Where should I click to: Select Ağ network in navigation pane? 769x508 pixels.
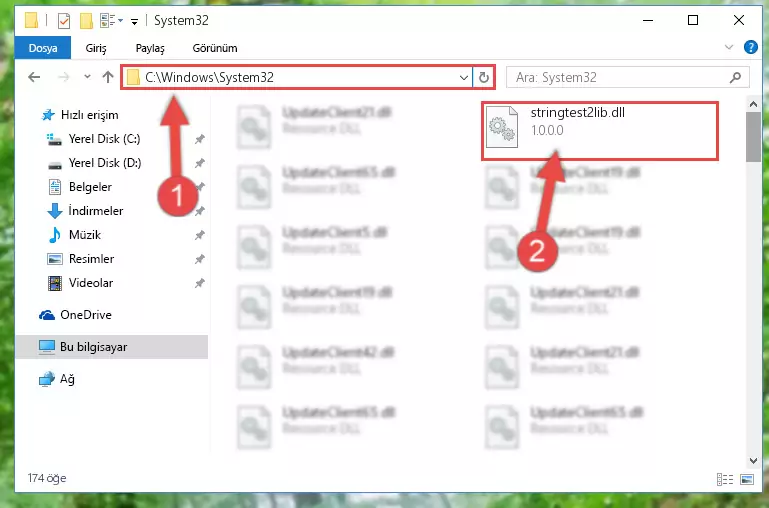tap(67, 379)
